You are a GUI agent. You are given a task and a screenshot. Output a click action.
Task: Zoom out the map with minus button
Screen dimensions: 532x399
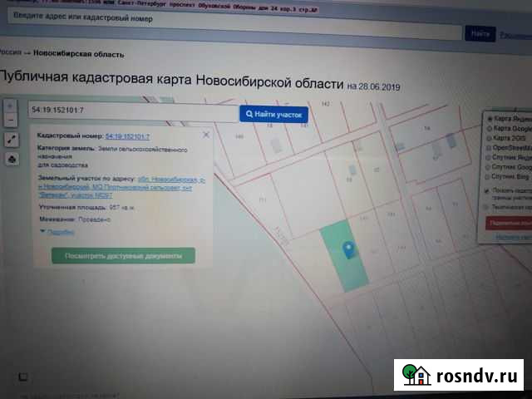point(11,121)
